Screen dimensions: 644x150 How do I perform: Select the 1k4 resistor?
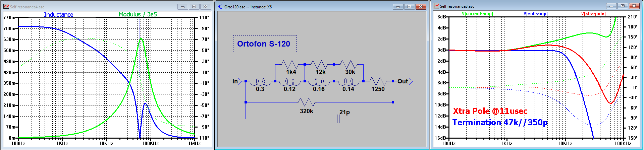pyautogui.click(x=289, y=64)
